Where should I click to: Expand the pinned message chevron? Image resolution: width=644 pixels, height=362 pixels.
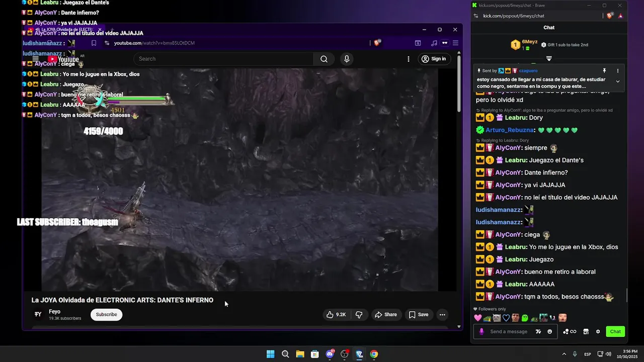pos(618,81)
